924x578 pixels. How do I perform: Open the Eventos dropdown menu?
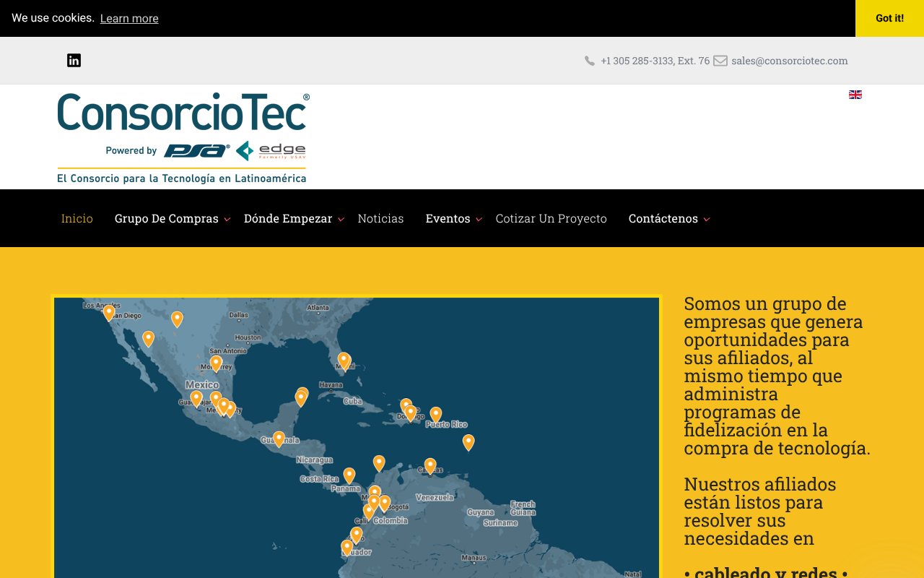(448, 218)
